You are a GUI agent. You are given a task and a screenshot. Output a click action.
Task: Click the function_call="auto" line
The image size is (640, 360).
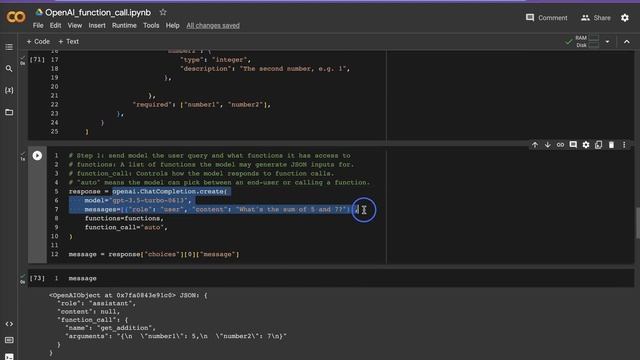pos(126,227)
